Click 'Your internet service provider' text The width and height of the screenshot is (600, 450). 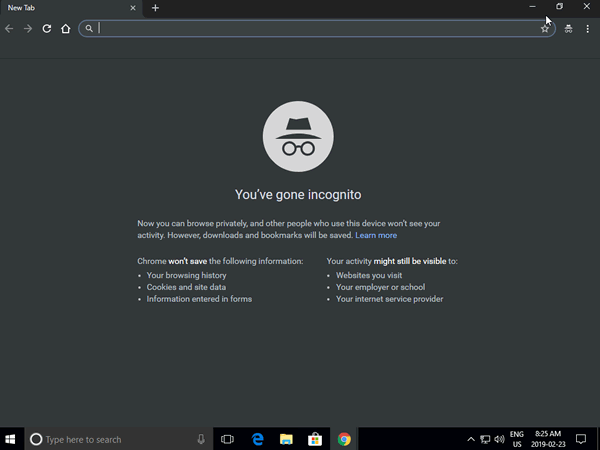click(390, 299)
